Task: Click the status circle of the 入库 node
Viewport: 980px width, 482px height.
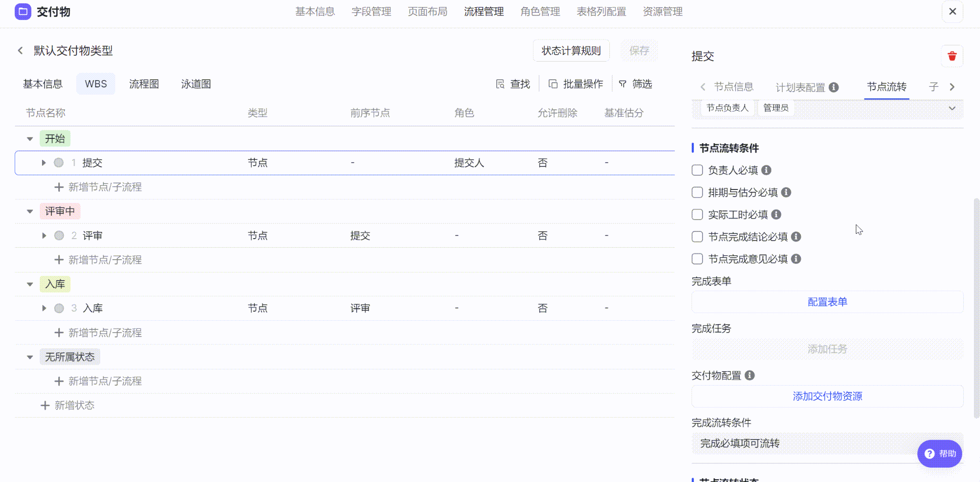Action: coord(59,308)
